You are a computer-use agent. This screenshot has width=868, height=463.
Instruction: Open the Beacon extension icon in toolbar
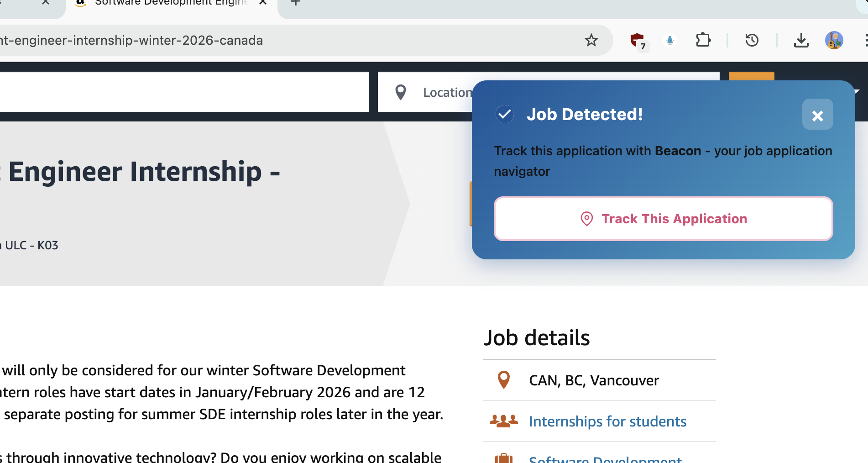click(670, 41)
